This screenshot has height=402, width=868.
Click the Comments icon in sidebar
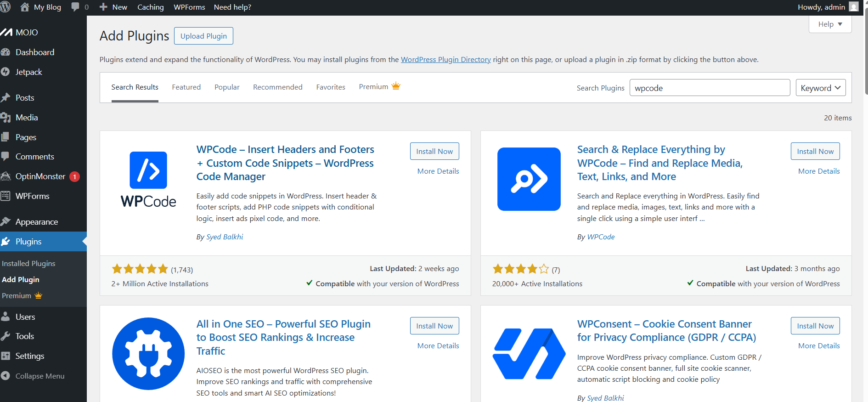pos(6,156)
